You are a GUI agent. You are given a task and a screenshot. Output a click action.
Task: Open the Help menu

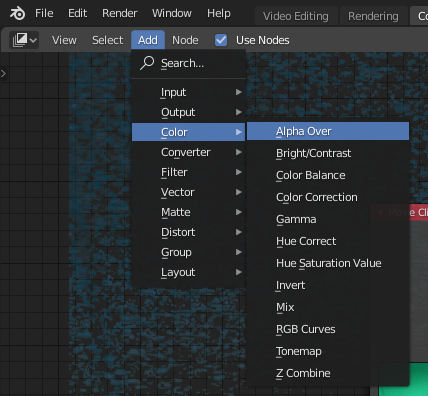pos(219,13)
